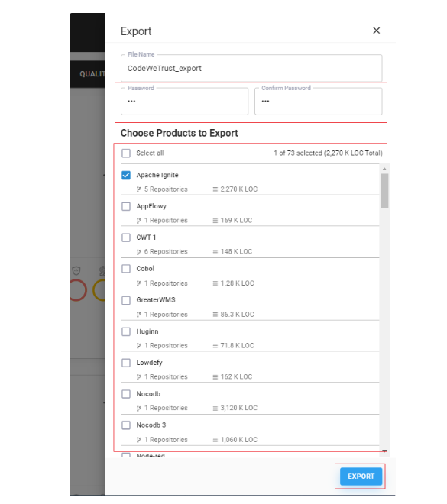447x504 pixels.
Task: Uncheck the Apache Ignite checkbox
Action: (x=126, y=175)
